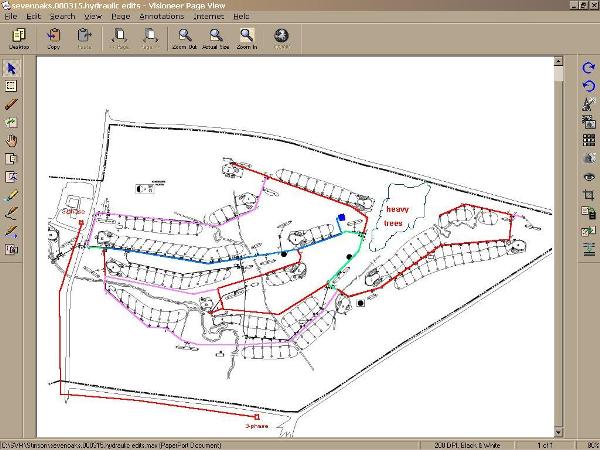Image resolution: width=600 pixels, height=450 pixels.
Task: Open the Annotations menu
Action: [161, 17]
